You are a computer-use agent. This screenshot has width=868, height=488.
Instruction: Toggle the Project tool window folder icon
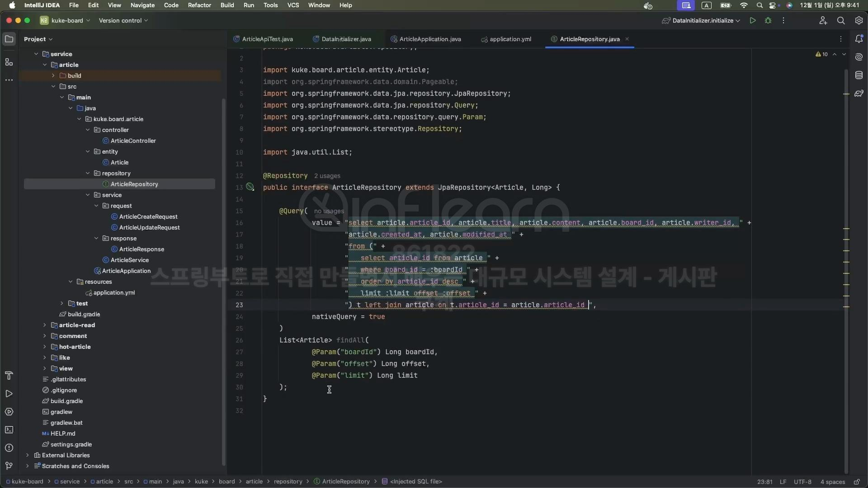point(9,39)
